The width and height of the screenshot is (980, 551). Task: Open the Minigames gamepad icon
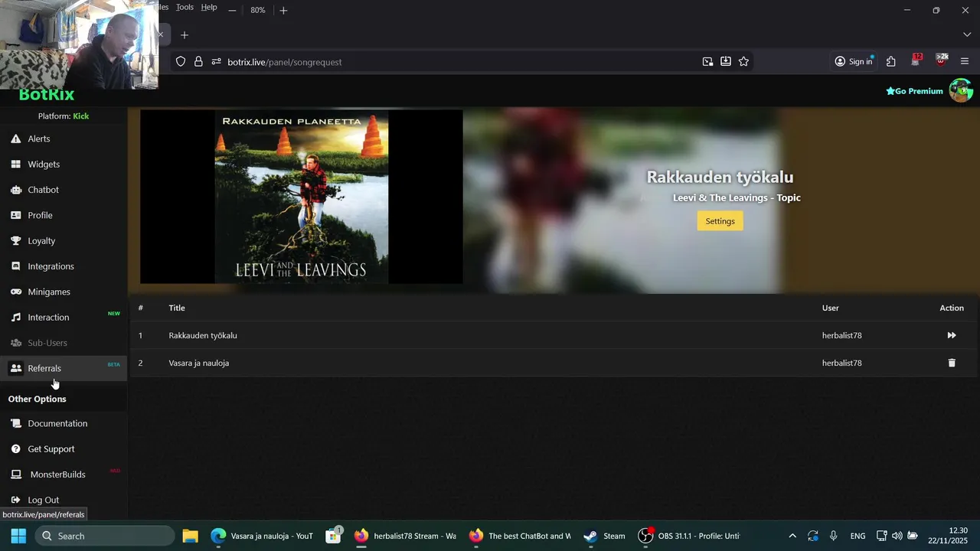[x=15, y=292]
